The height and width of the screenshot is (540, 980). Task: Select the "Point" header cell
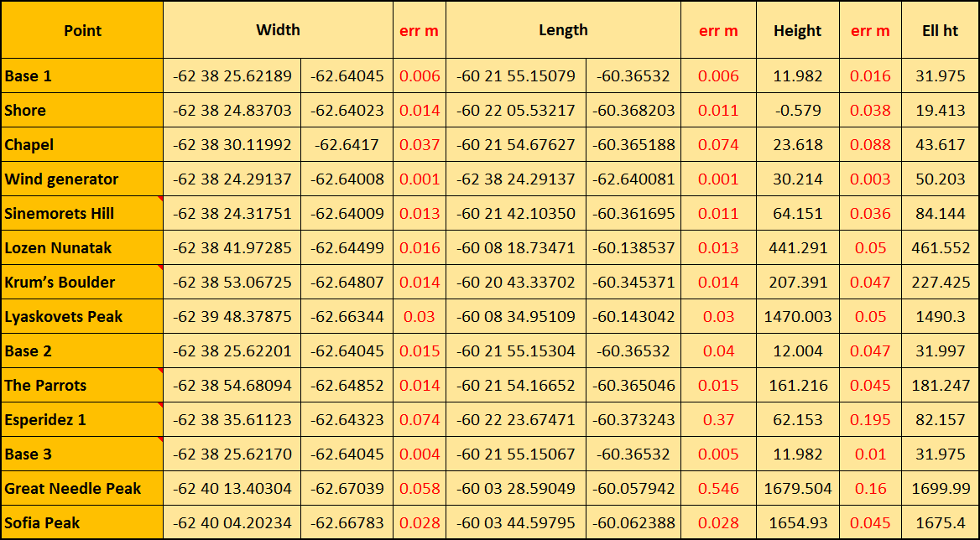click(82, 31)
